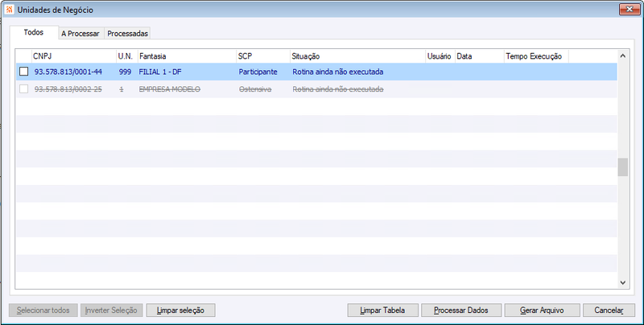
Task: Click the vertical scrollbar thumb
Action: pos(622,167)
